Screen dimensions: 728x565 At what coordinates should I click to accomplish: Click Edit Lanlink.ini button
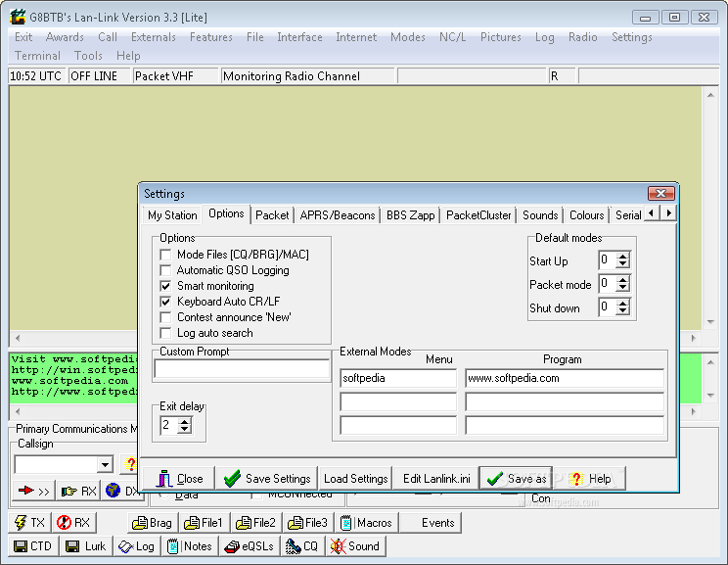coord(436,479)
